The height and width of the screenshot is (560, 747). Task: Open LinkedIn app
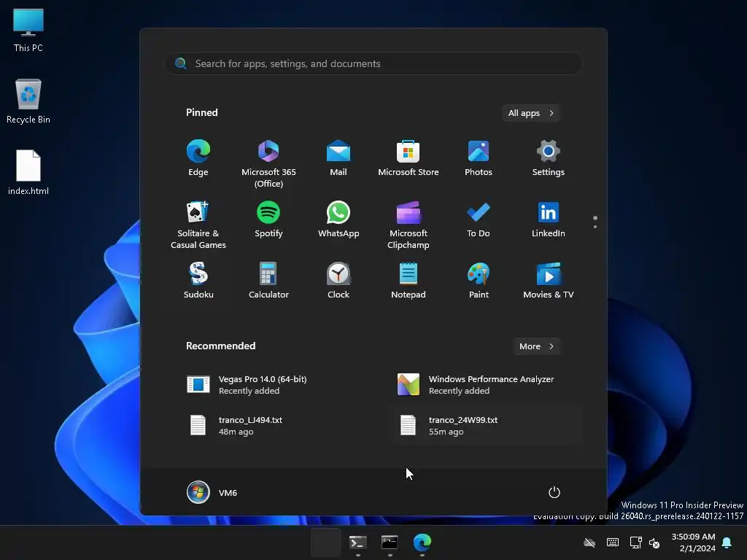[x=549, y=219]
